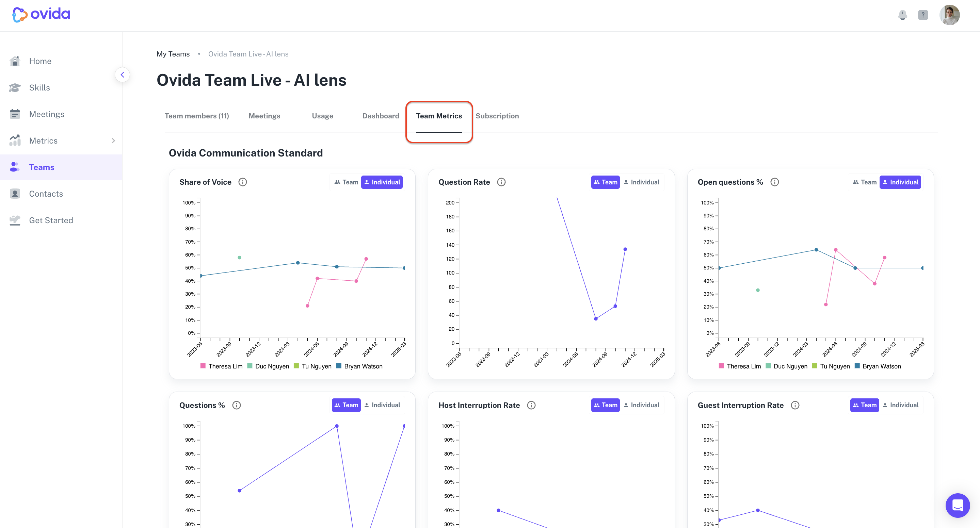Switch to the Usage tab

point(323,116)
